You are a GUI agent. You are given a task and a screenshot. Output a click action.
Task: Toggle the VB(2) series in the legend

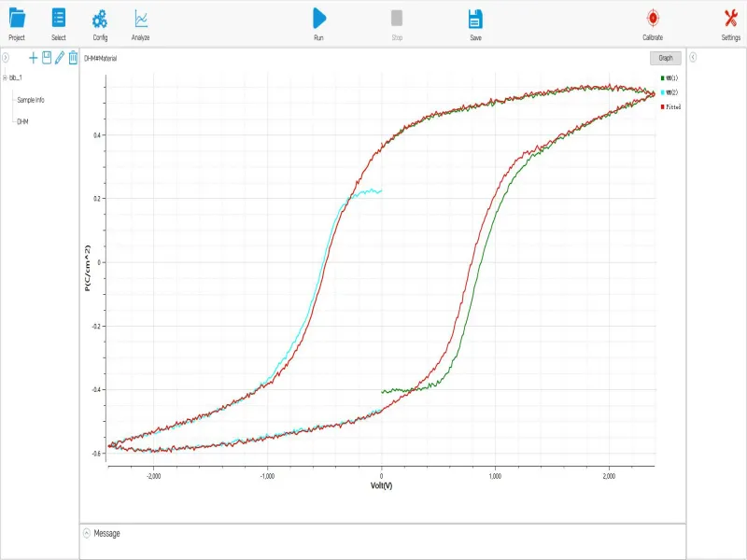(x=672, y=92)
